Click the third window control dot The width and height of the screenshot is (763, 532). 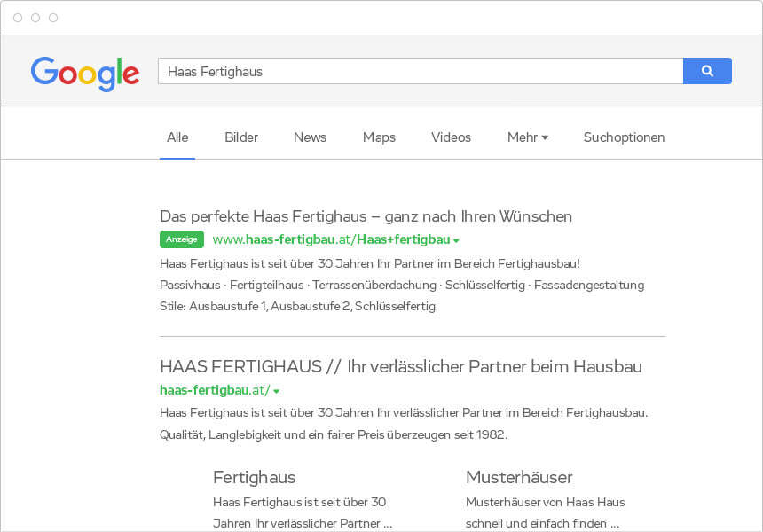[x=53, y=18]
